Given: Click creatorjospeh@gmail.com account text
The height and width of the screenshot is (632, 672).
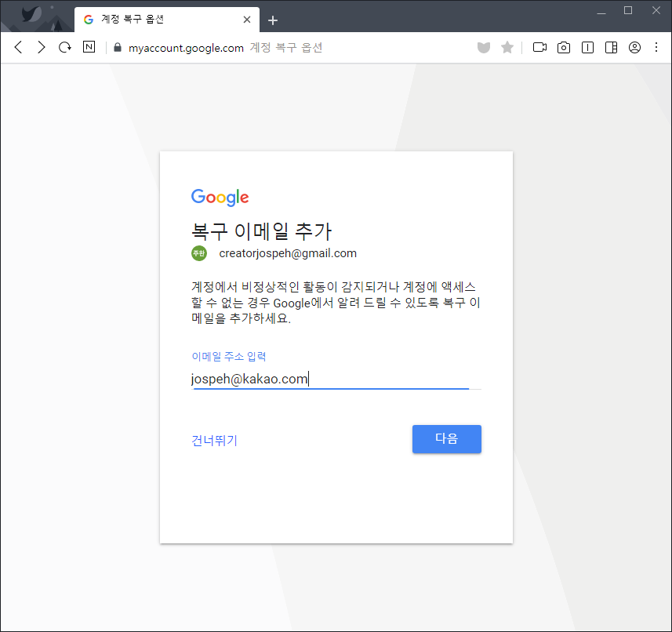Looking at the screenshot, I should (288, 253).
